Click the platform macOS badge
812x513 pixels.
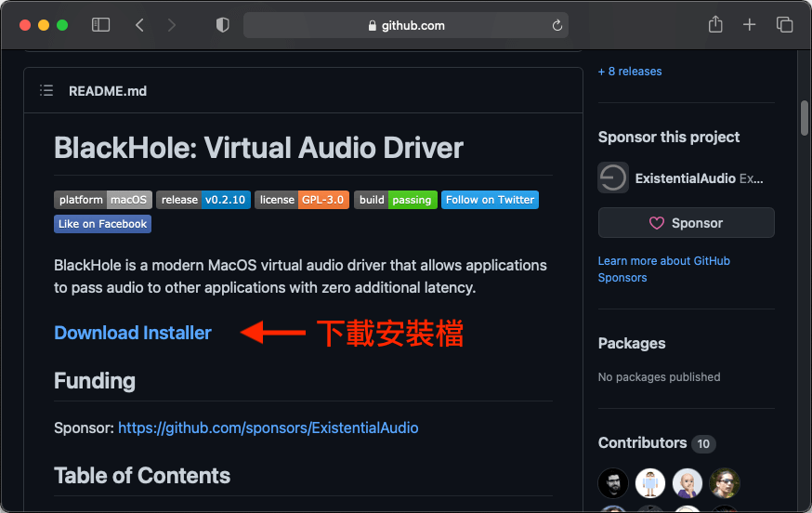(x=103, y=200)
